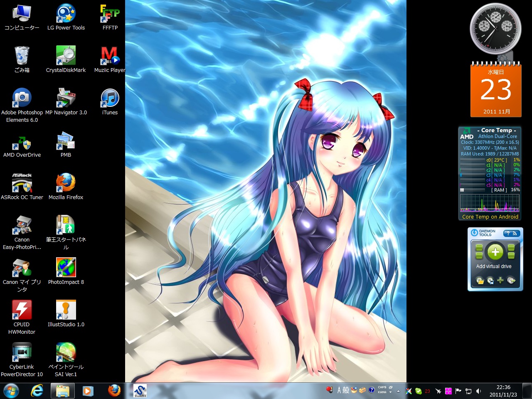This screenshot has height=399, width=532.
Task: Click the analog clock gadget
Action: point(495,28)
